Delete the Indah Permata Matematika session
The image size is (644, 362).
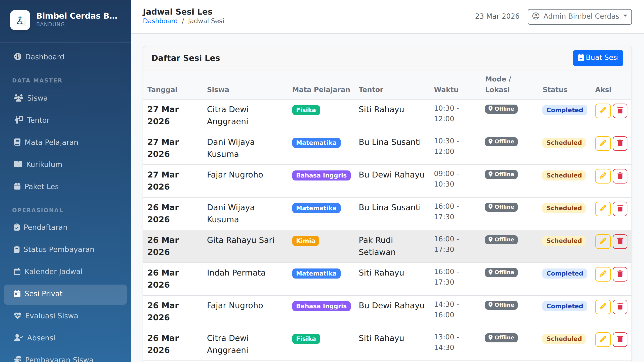point(620,274)
